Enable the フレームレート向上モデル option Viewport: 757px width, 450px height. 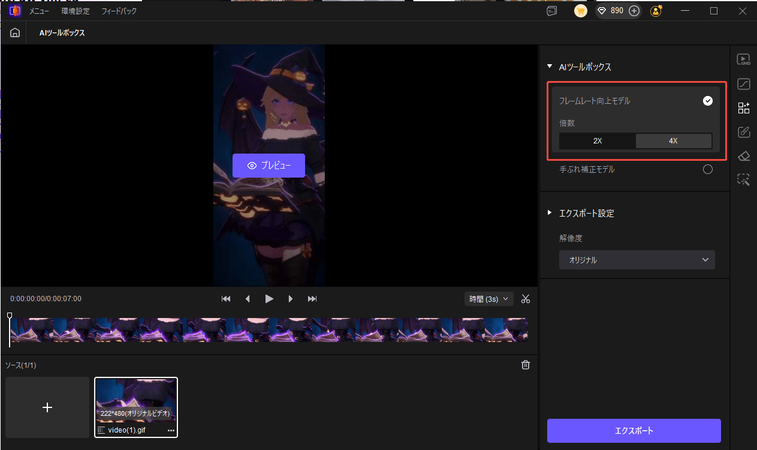point(708,101)
